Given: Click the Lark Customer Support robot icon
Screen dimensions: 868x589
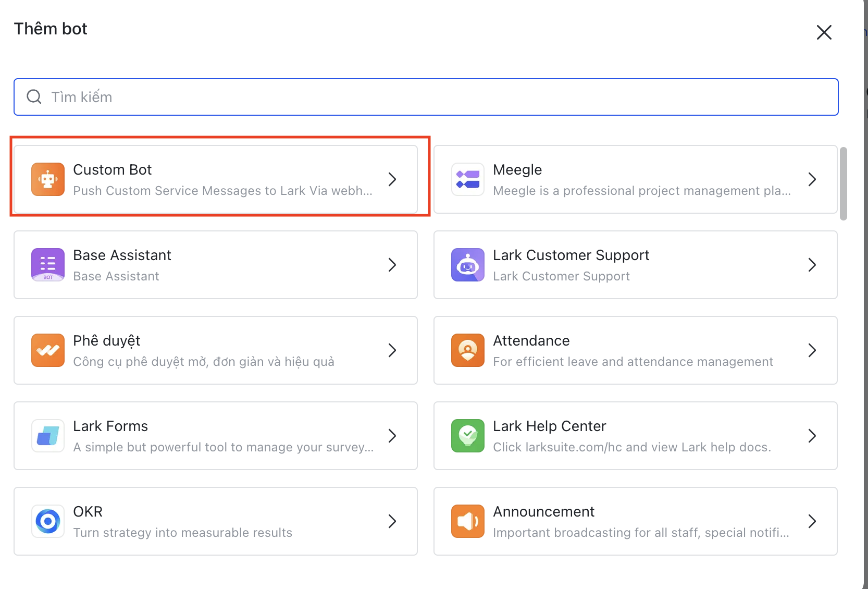Looking at the screenshot, I should [467, 265].
